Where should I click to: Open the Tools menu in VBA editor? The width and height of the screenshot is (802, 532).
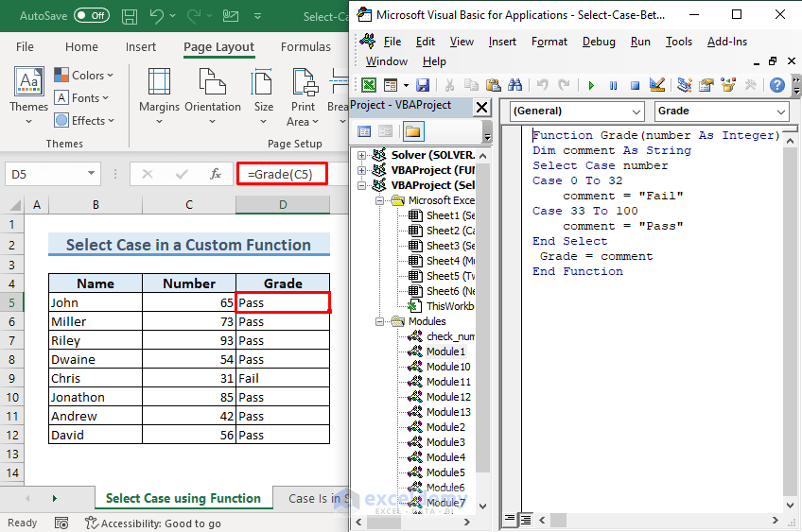click(x=678, y=42)
